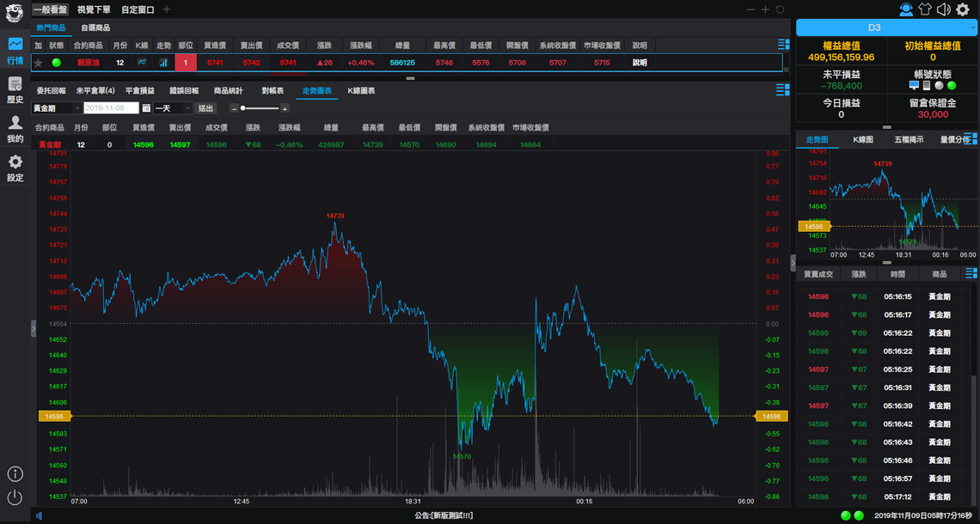The height and width of the screenshot is (524, 980).
Task: Select the 五檔揭示 tab in right panel
Action: (909, 139)
